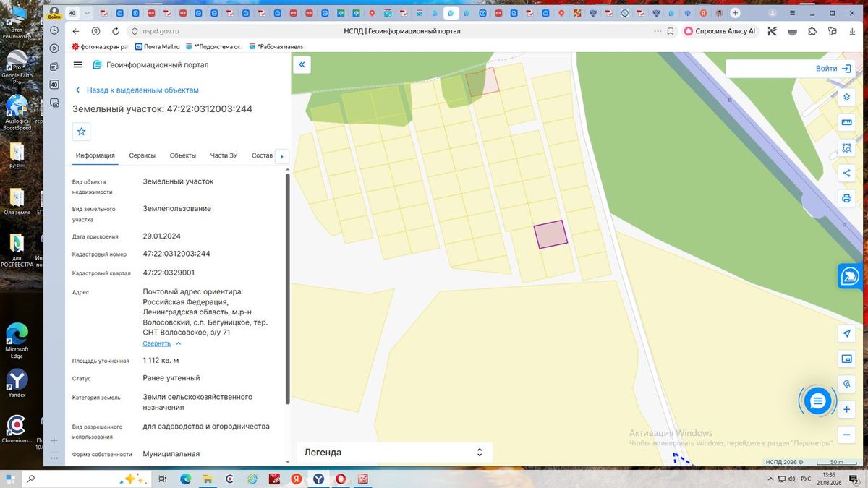Open tab list dropdown next to tab counter
This screenshot has height=488, width=868.
coord(88,13)
